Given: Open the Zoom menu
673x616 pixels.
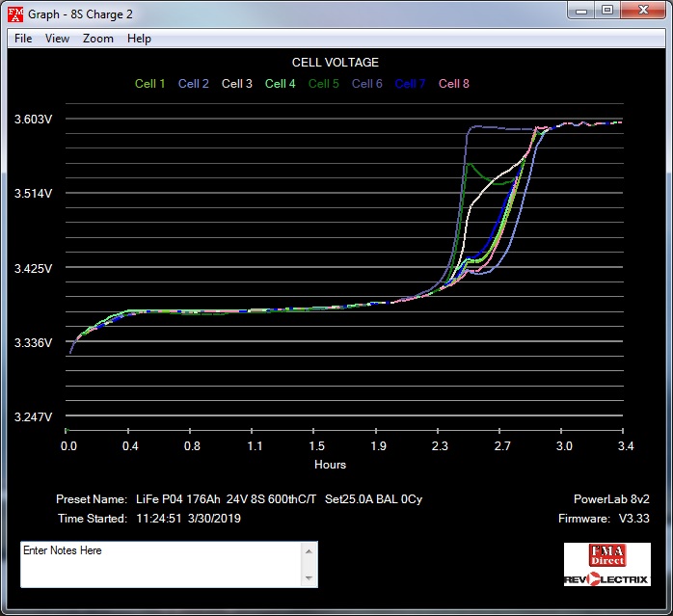Looking at the screenshot, I should point(97,39).
